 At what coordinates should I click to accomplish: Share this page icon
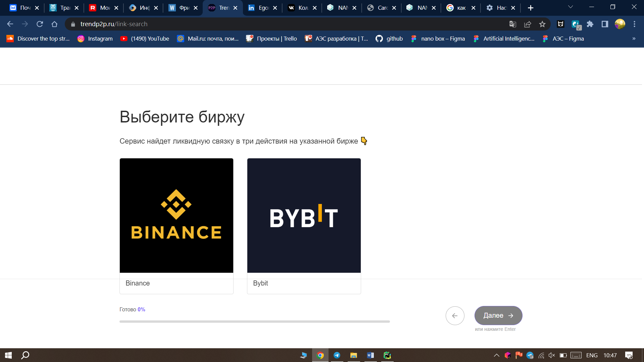(528, 24)
